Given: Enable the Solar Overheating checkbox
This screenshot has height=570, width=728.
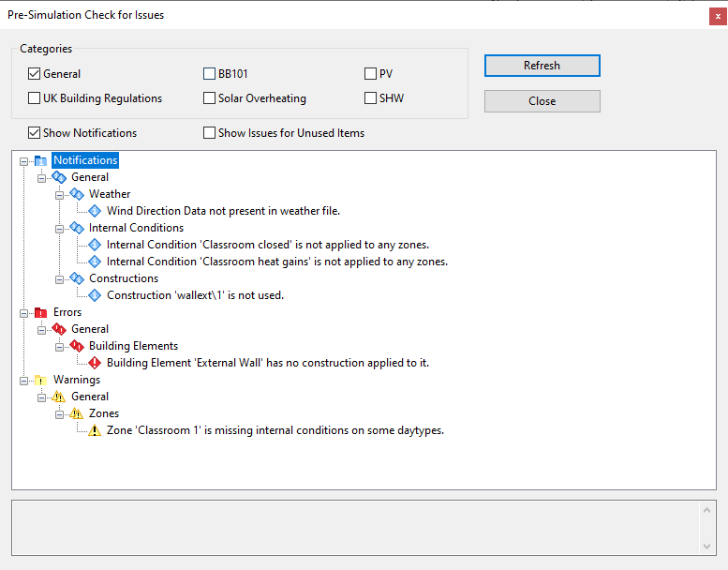Looking at the screenshot, I should [209, 98].
